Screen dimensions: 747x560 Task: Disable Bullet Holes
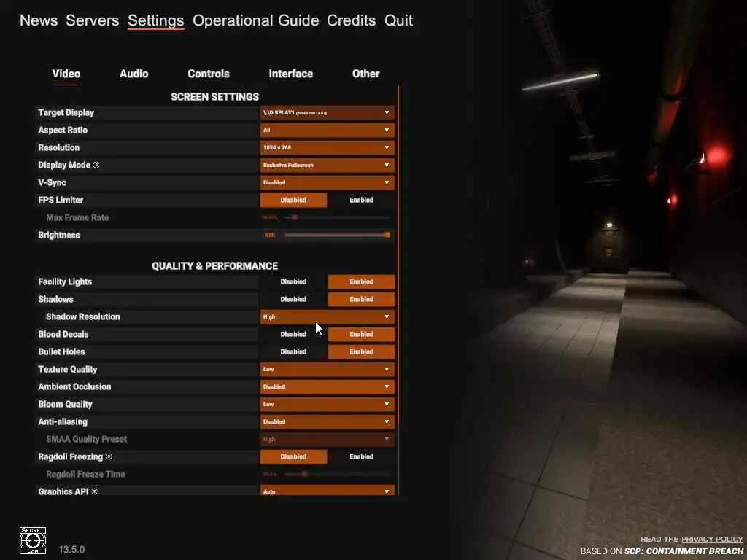293,351
